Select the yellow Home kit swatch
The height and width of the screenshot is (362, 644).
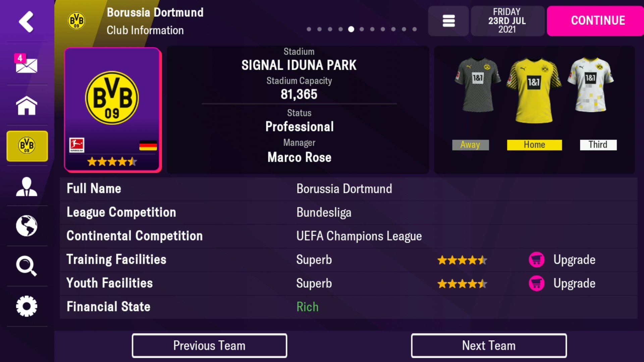tap(534, 145)
